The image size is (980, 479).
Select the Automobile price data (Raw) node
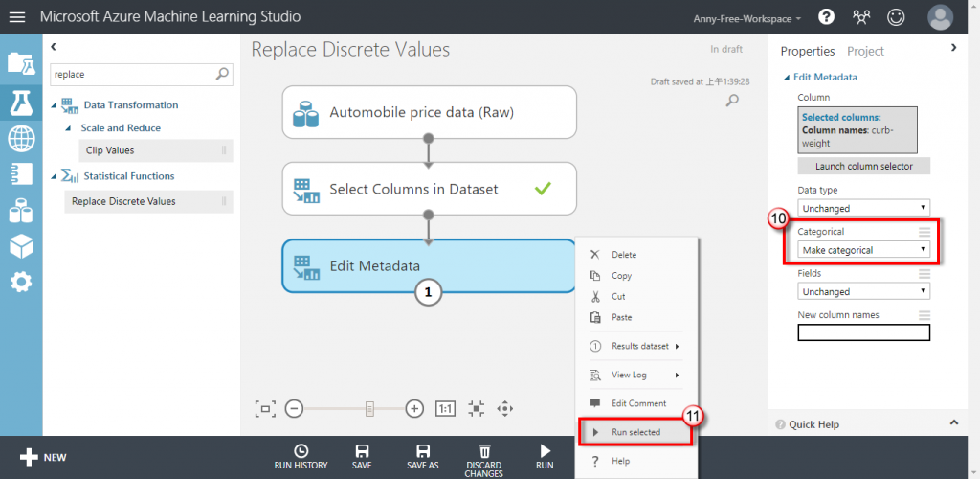tap(429, 112)
